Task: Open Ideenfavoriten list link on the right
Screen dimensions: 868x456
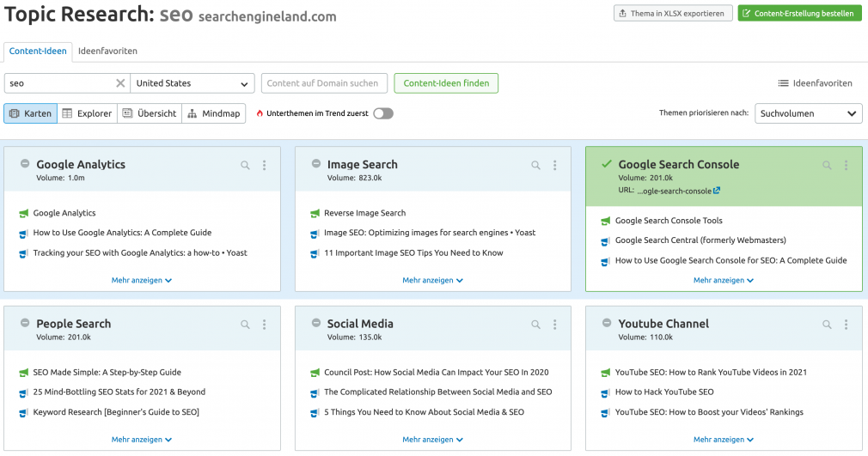Action: [815, 83]
